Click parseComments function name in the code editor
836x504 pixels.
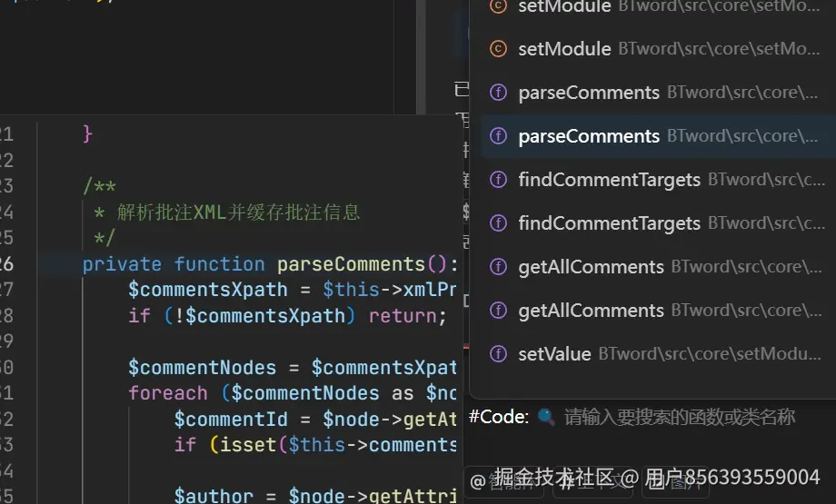(351, 264)
